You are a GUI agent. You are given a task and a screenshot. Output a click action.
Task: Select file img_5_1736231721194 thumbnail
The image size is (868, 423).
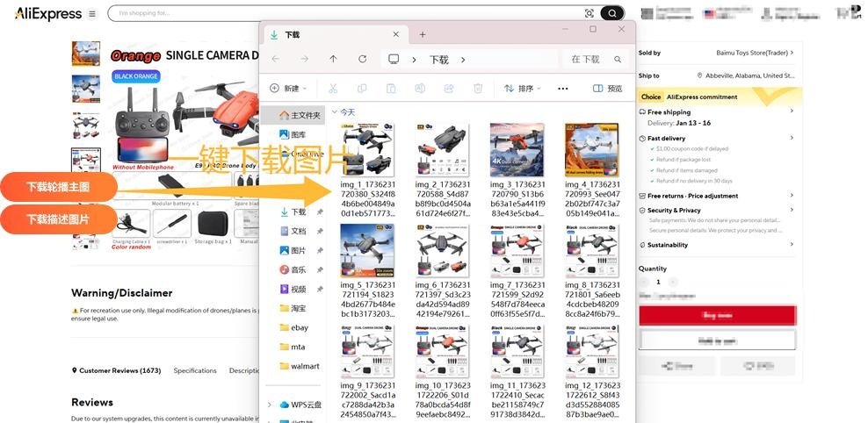367,250
